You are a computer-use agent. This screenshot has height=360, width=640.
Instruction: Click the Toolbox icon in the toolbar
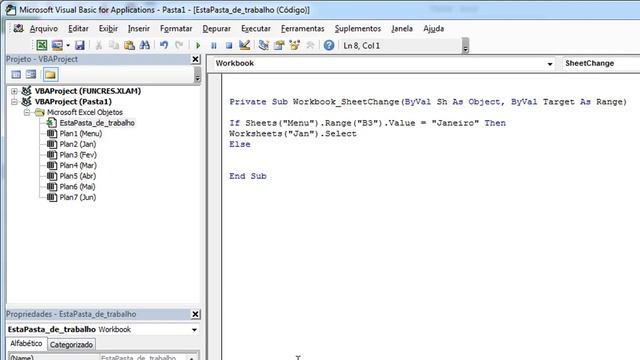(x=310, y=45)
